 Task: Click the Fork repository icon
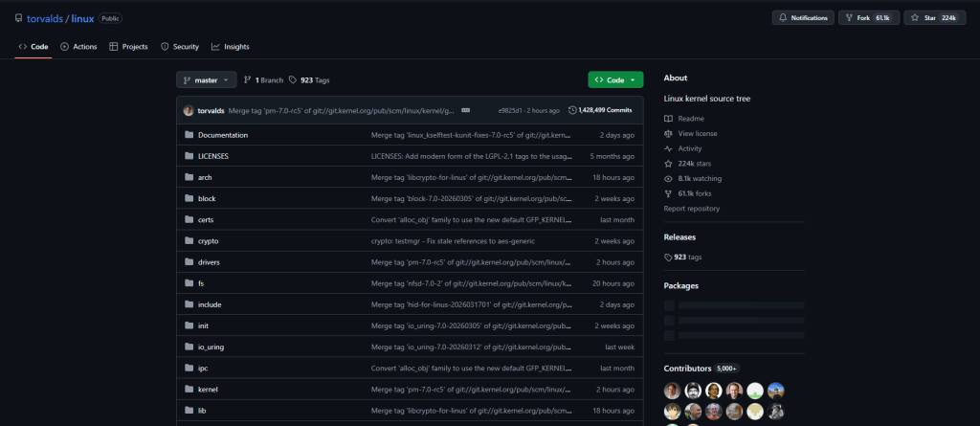849,18
